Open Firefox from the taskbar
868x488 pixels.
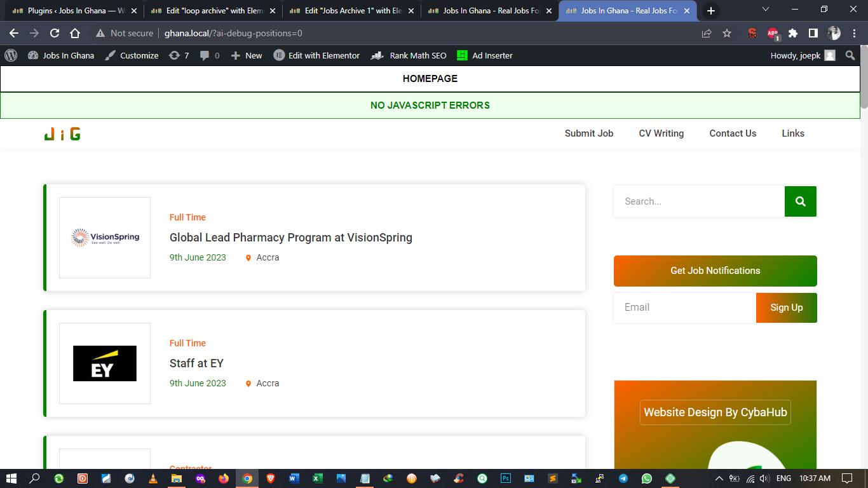(x=224, y=478)
